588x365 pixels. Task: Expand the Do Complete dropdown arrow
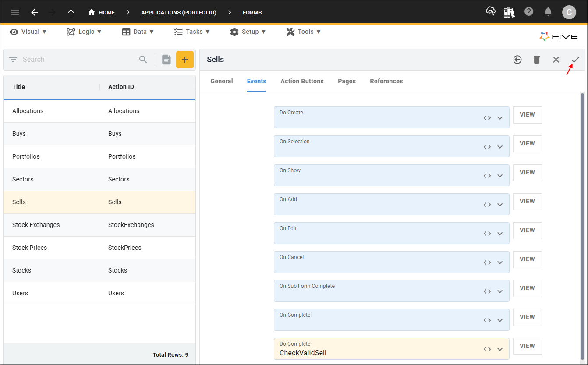click(500, 349)
